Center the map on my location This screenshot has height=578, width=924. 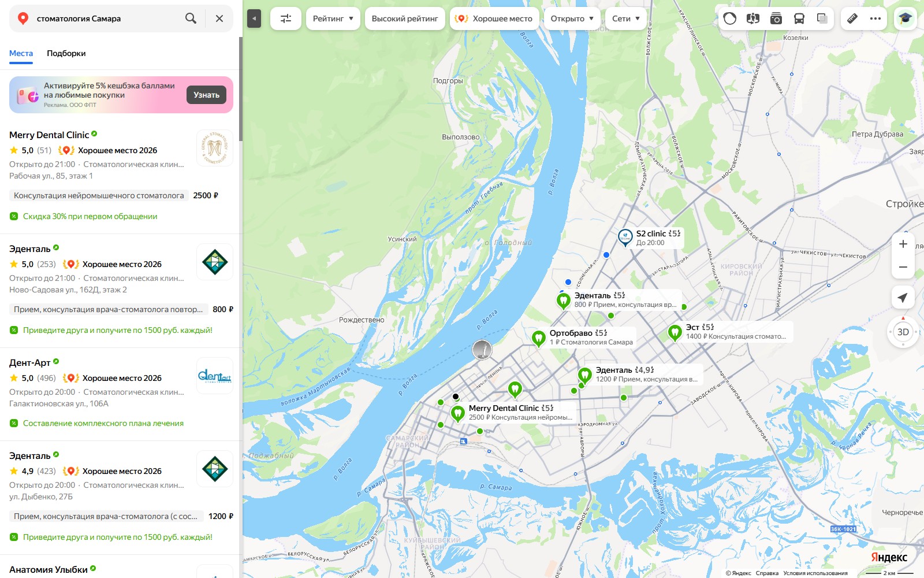coord(903,297)
